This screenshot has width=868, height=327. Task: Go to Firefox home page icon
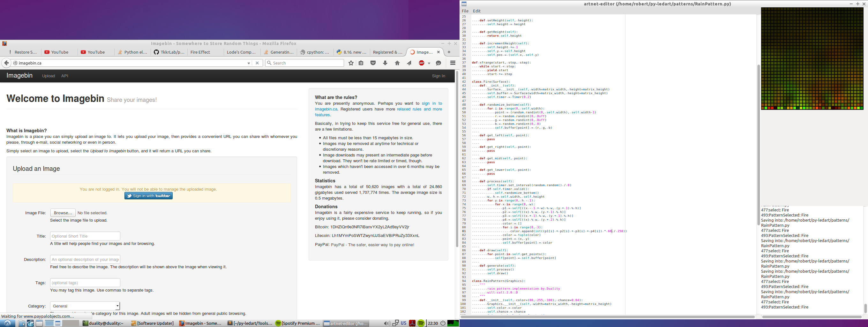coord(397,63)
